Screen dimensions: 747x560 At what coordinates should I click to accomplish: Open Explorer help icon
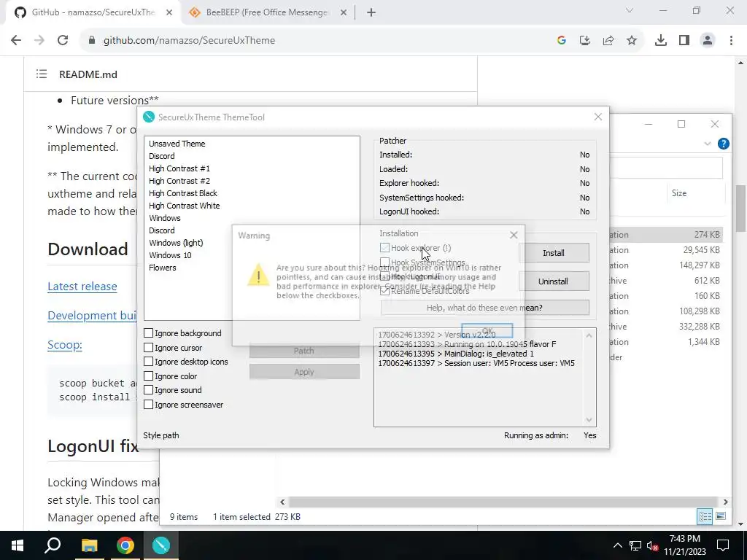(x=723, y=144)
